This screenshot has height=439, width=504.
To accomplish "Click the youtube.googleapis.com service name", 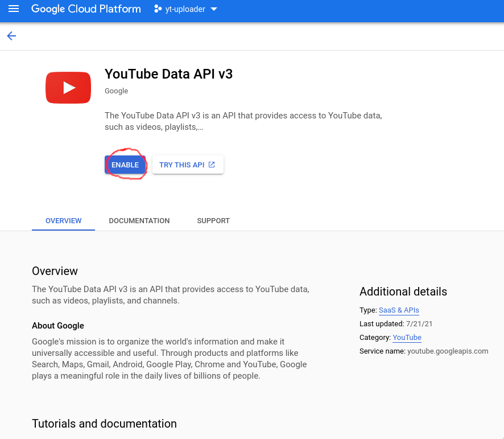I will pos(448,351).
